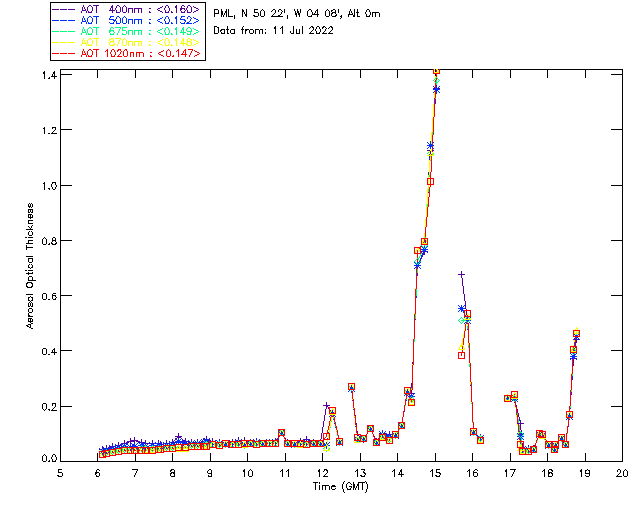This screenshot has width=640, height=512.
Task: Click the AOT 675nm legend entry
Action: tap(126, 31)
